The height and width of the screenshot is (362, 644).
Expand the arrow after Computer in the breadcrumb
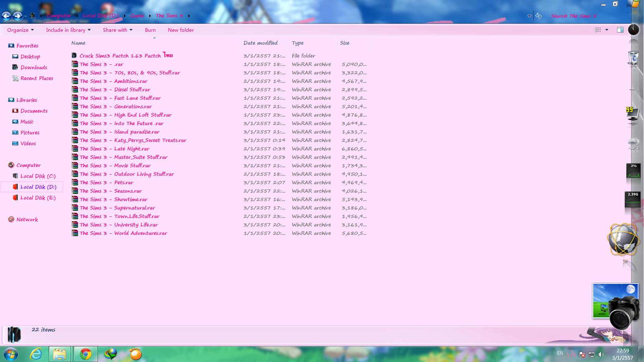click(x=77, y=16)
